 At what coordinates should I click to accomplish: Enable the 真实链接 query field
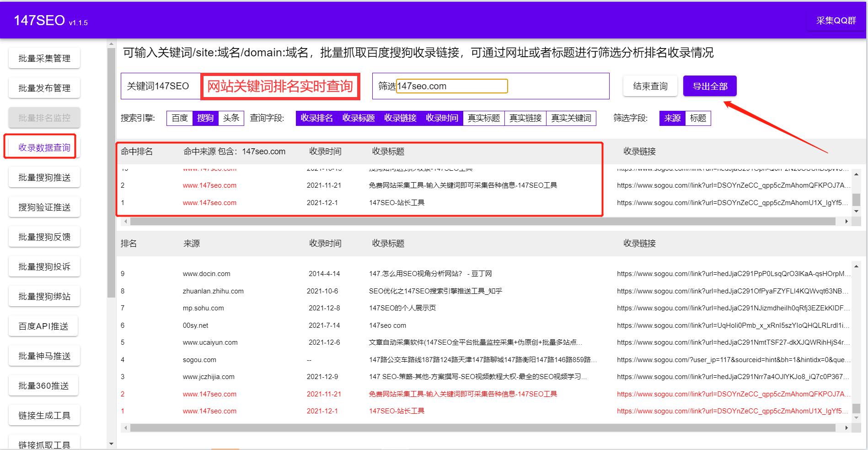point(525,118)
